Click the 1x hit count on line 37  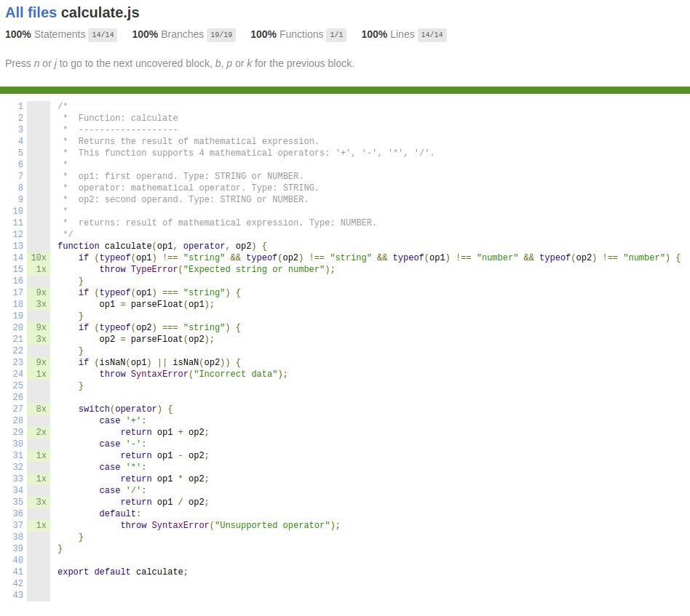point(39,525)
